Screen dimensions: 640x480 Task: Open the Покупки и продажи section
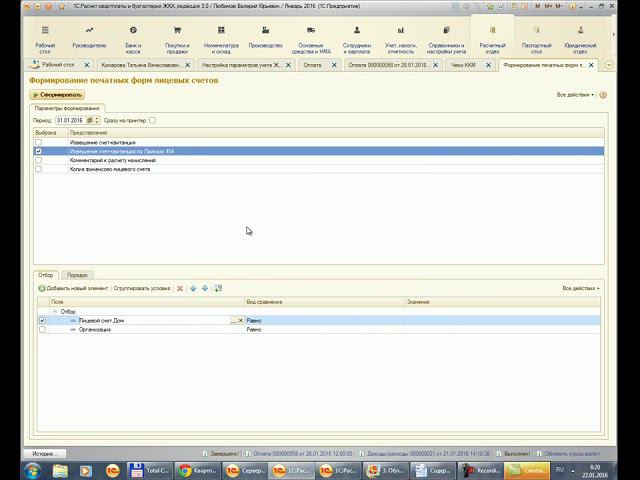pyautogui.click(x=177, y=39)
